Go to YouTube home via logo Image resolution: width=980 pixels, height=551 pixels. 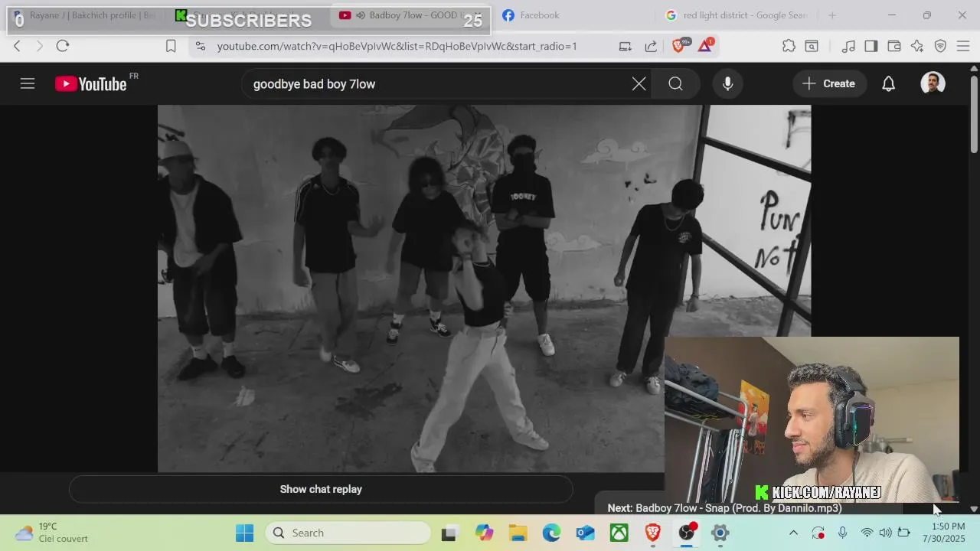(91, 84)
